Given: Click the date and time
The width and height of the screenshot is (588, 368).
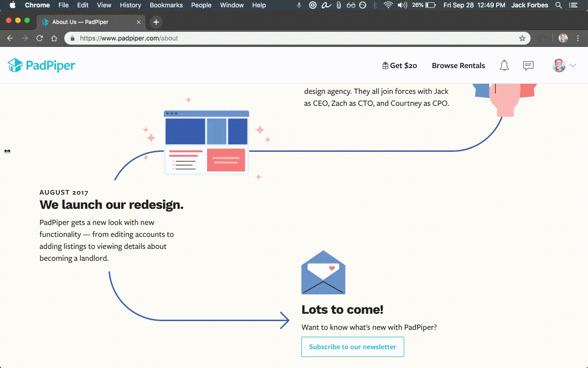Looking at the screenshot, I should coord(474,5).
